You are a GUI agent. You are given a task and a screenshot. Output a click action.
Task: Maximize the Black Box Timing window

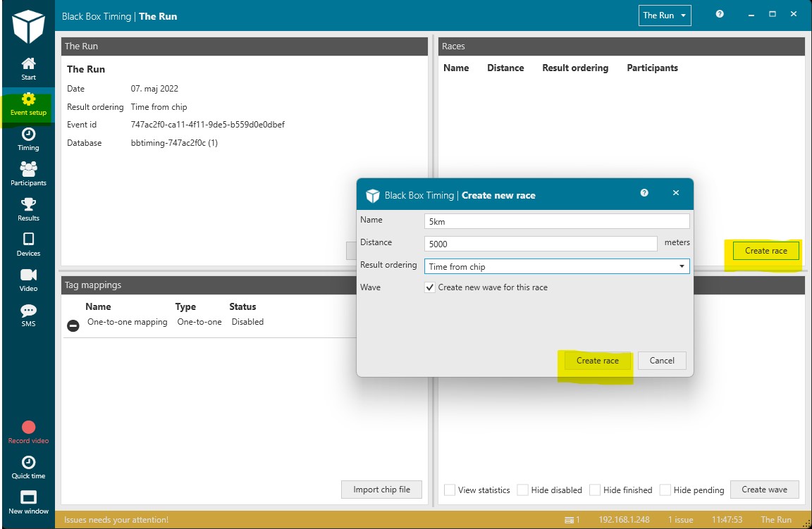tap(772, 14)
